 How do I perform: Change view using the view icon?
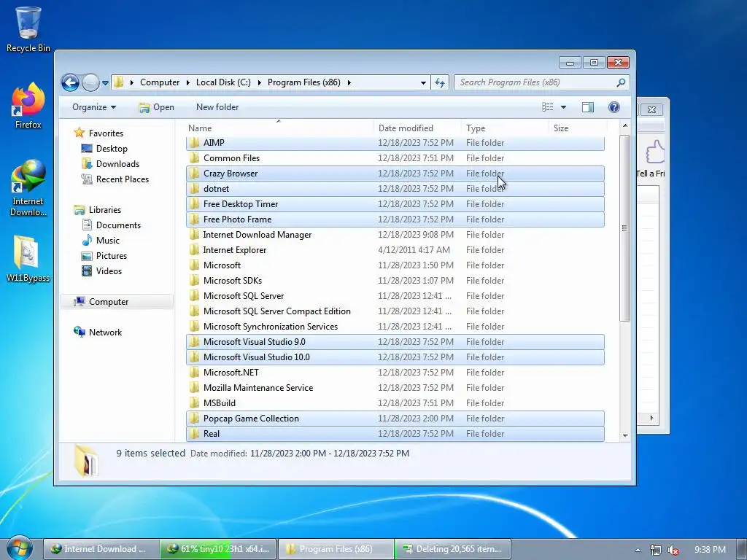pyautogui.click(x=547, y=107)
